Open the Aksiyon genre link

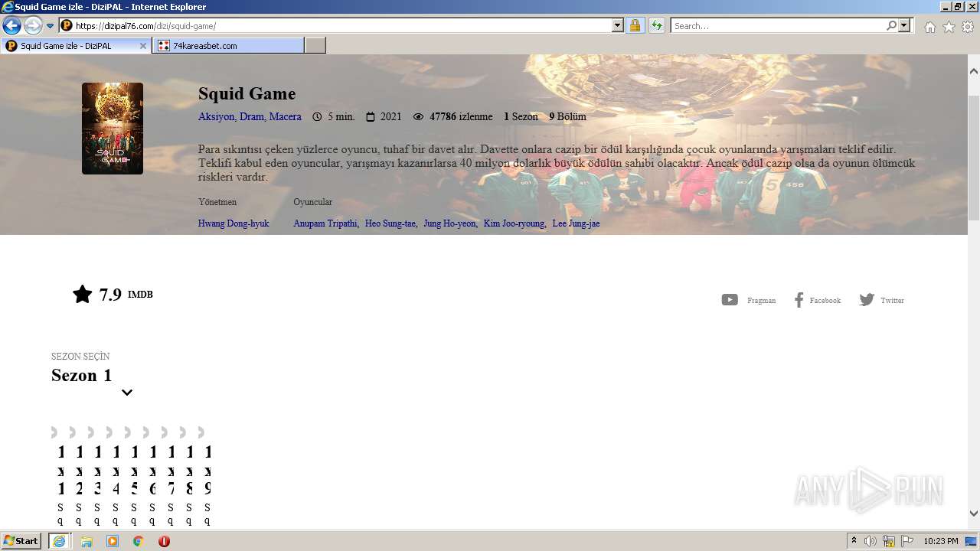(x=216, y=117)
